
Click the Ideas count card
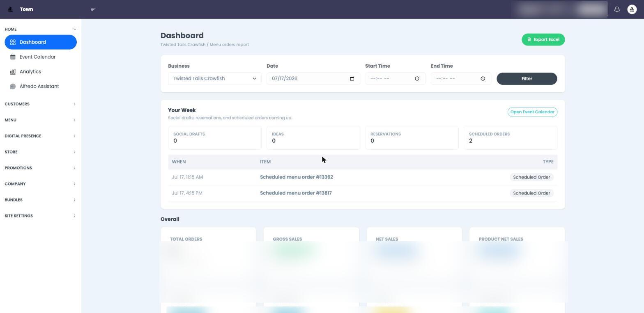[313, 138]
